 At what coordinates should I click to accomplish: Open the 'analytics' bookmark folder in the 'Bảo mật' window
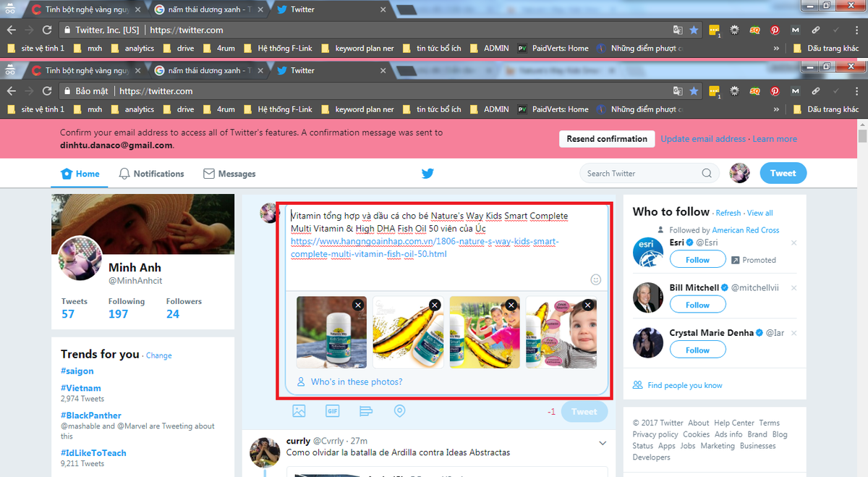[132, 109]
